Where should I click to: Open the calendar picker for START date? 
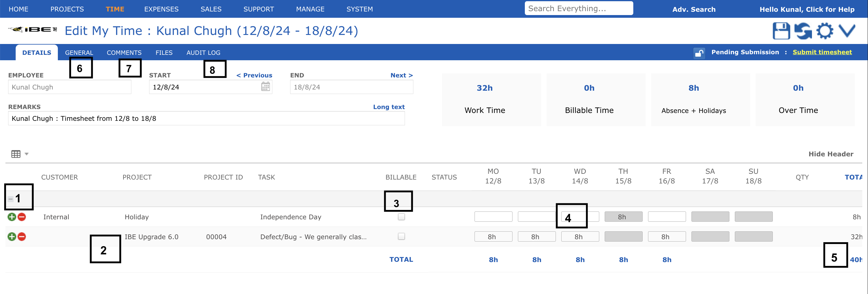(265, 86)
